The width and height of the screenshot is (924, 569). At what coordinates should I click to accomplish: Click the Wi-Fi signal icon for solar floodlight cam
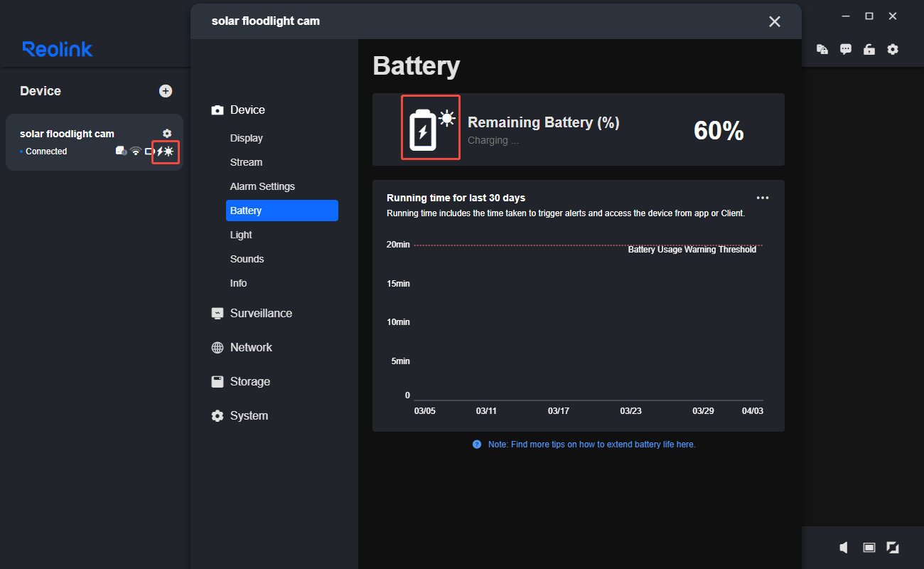(135, 151)
